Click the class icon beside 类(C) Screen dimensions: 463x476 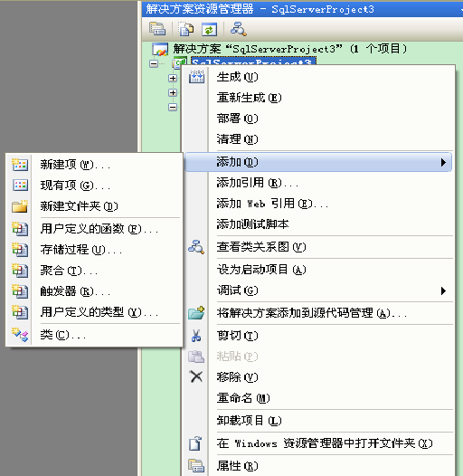coord(20,335)
